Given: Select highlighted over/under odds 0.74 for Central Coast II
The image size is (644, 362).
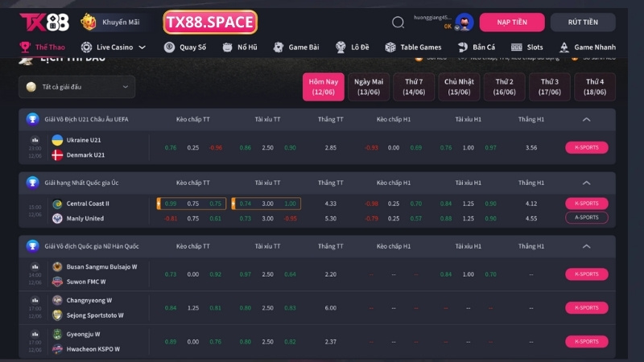Looking at the screenshot, I should 246,204.
